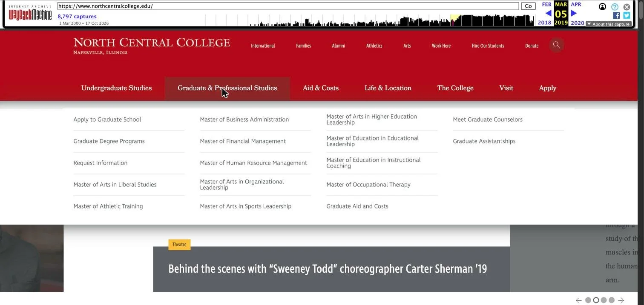
Task: Share capture on Facebook icon
Action: [616, 15]
